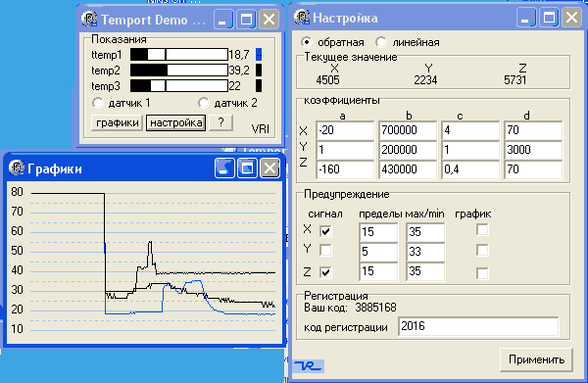Open the графики window button
The height and width of the screenshot is (383, 588).
(x=117, y=122)
